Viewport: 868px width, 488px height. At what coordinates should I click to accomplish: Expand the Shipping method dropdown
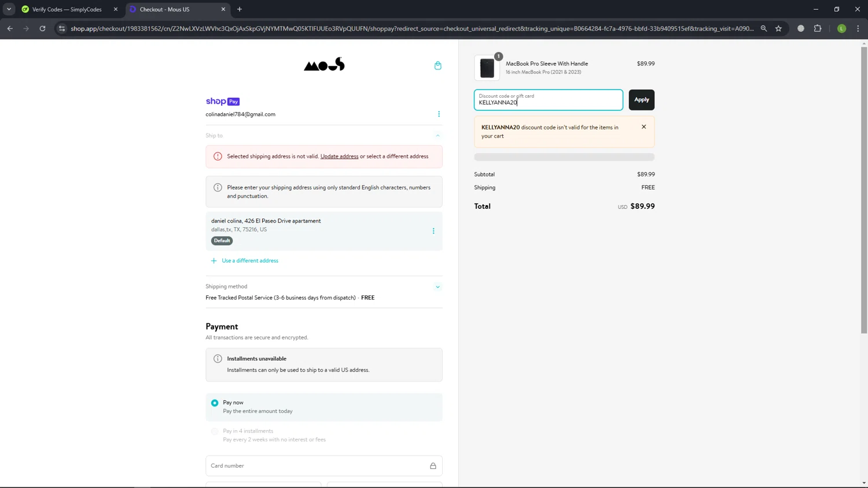[437, 287]
